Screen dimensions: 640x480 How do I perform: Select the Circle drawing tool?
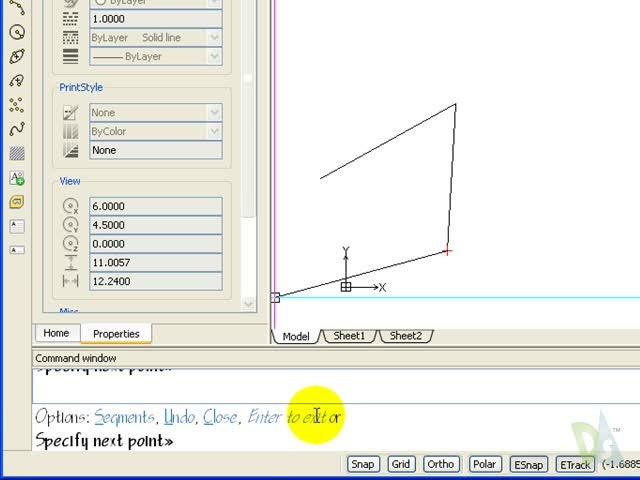click(x=17, y=32)
